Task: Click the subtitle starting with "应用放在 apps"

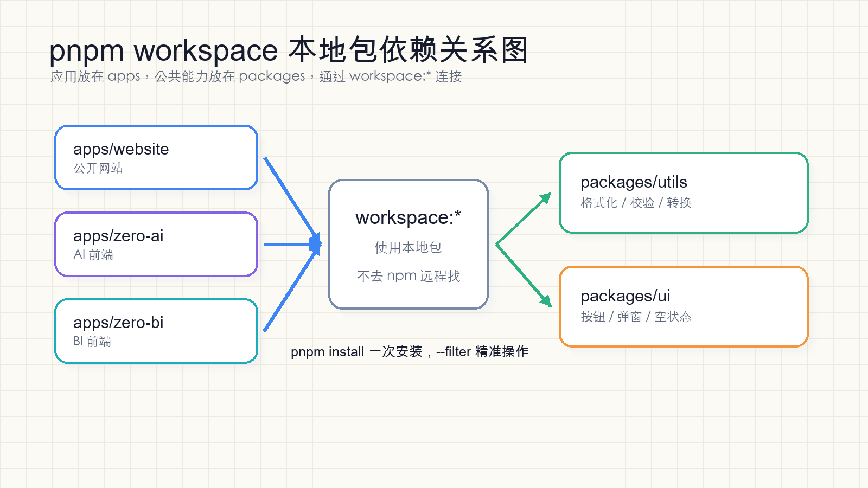Action: pyautogui.click(x=256, y=76)
